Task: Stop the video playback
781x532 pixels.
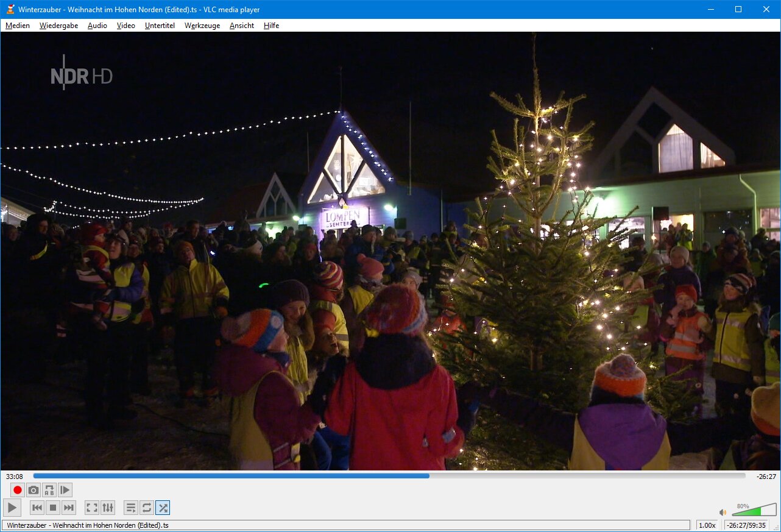Action: coord(53,508)
